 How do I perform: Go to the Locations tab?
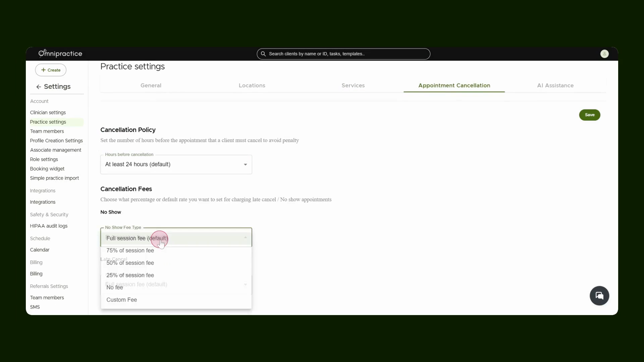pyautogui.click(x=252, y=85)
